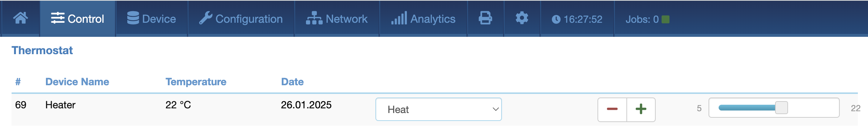This screenshot has height=130, width=868.
Task: Click the Analytics bar chart icon
Action: pyautogui.click(x=399, y=18)
